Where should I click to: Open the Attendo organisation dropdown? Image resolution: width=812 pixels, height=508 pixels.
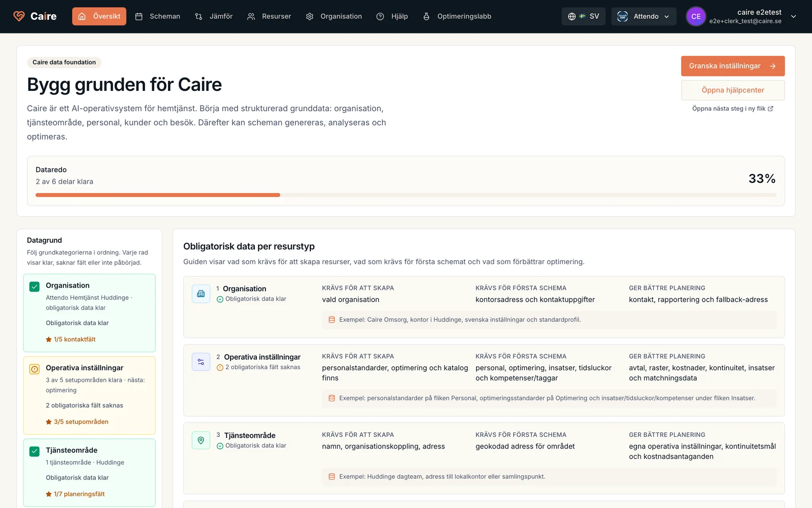[644, 16]
